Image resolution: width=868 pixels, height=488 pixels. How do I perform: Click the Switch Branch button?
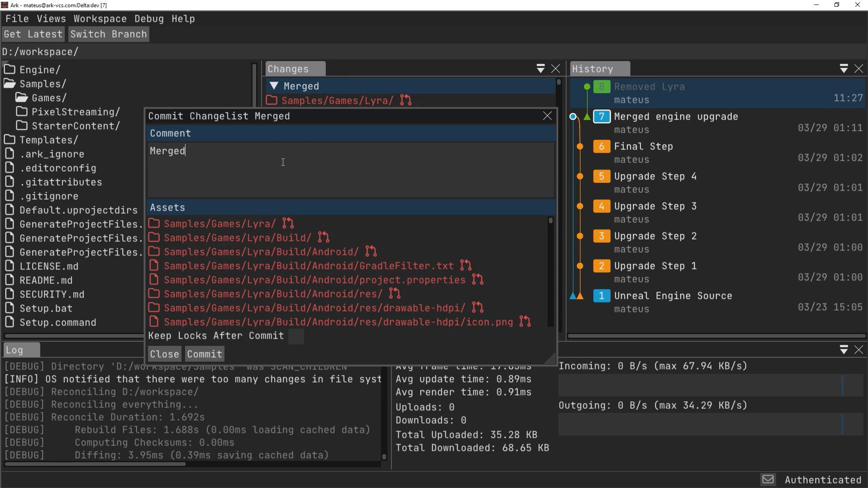click(x=109, y=34)
